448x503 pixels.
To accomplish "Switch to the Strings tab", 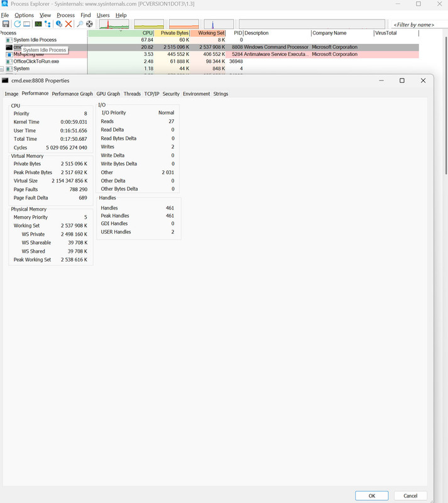I will click(x=221, y=94).
